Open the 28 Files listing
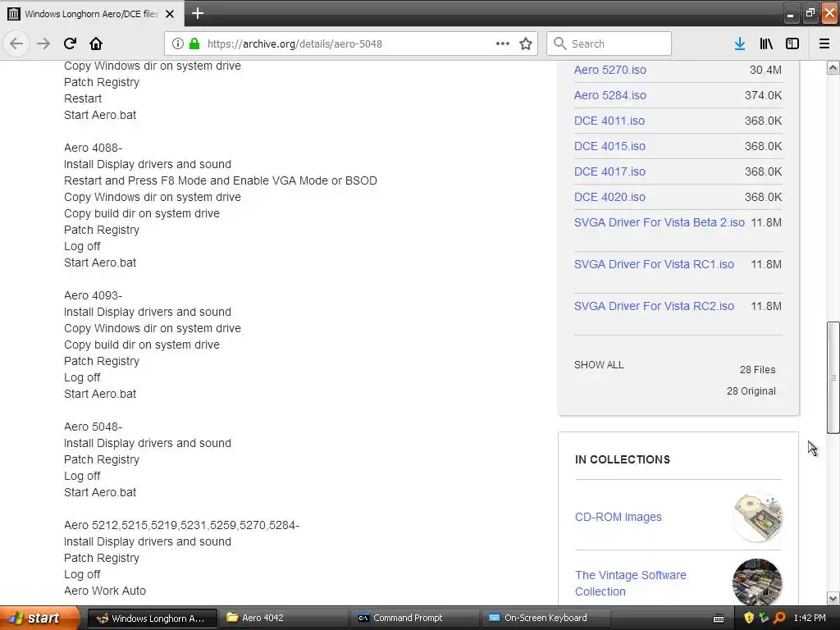840x630 pixels. [x=757, y=370]
